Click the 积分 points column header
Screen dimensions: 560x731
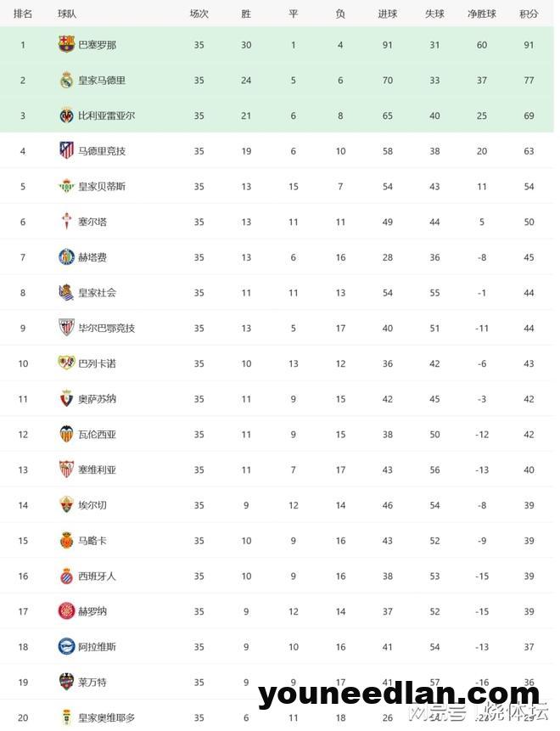point(529,14)
